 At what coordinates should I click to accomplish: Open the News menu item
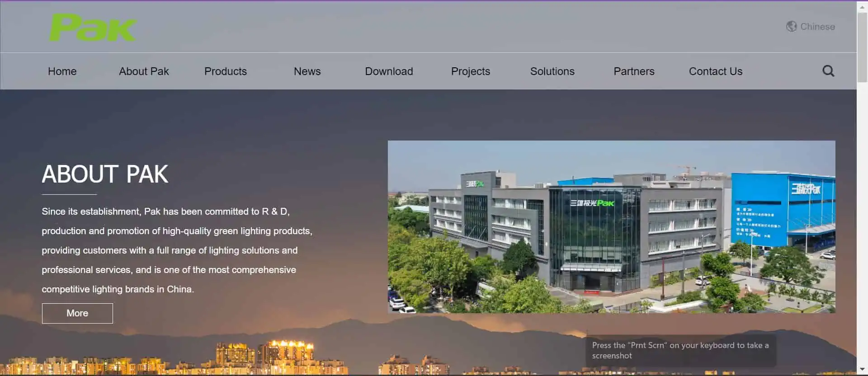tap(307, 71)
